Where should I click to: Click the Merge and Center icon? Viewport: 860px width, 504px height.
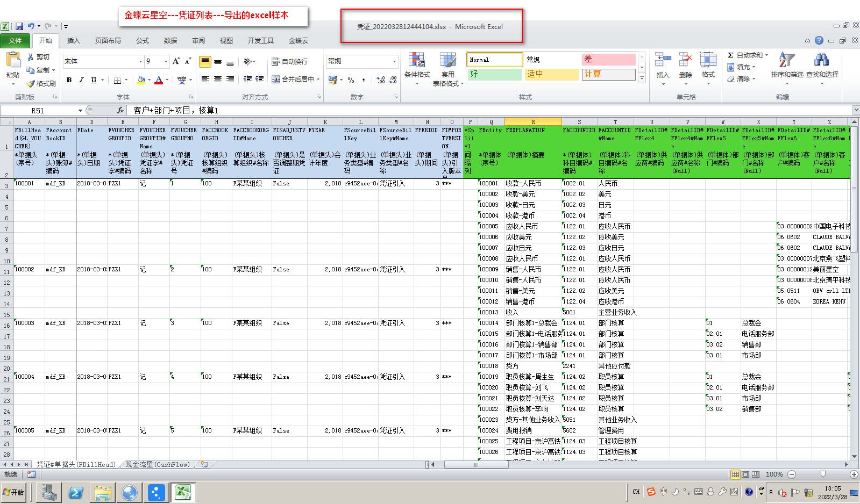click(x=276, y=80)
